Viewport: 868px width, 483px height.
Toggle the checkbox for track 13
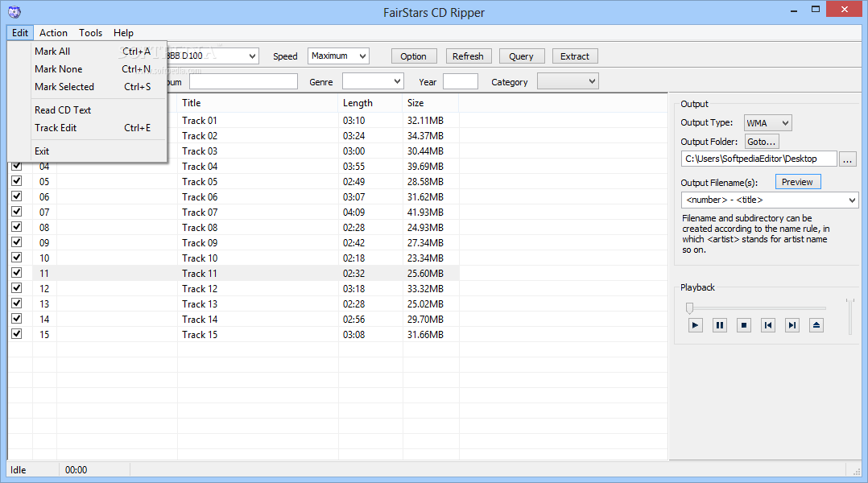[x=17, y=303]
